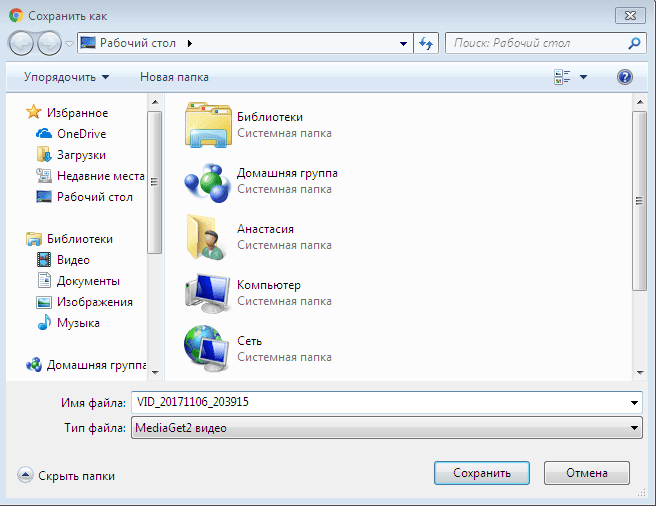Select the Сеть network icon
656x506 pixels.
tap(207, 348)
